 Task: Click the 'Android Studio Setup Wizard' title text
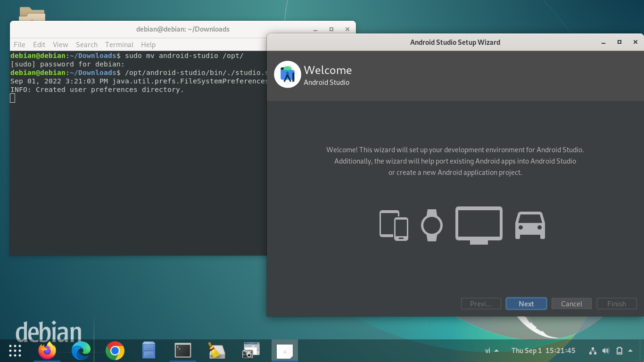click(455, 42)
